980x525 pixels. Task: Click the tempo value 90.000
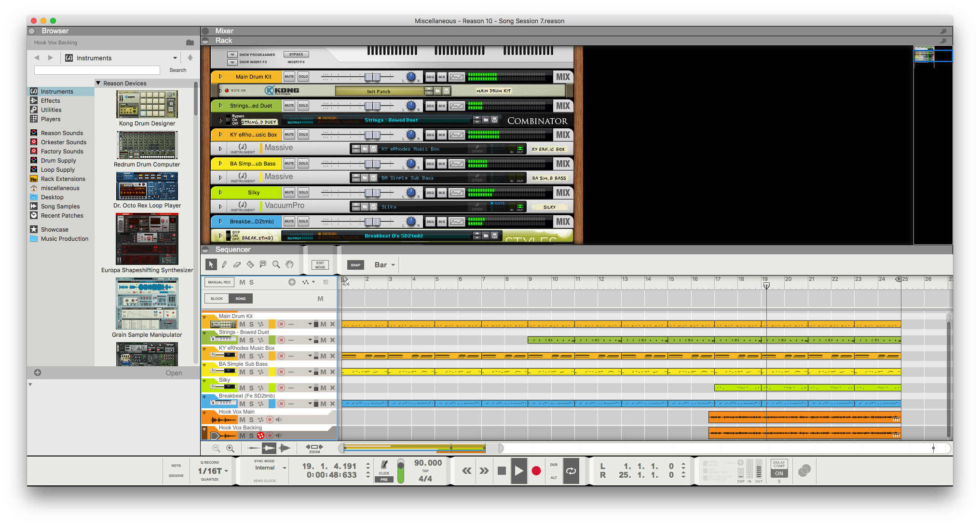tap(428, 463)
